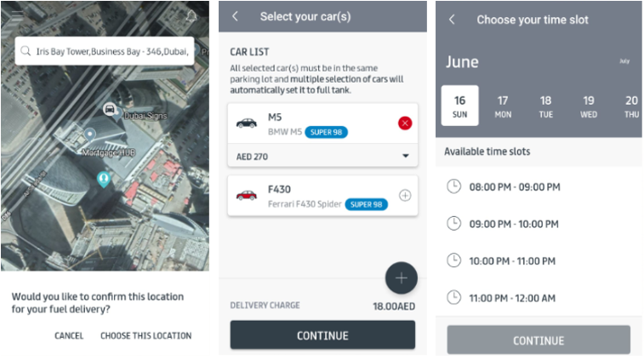Go back from Choose your time slot
The image size is (644, 360).
452,20
